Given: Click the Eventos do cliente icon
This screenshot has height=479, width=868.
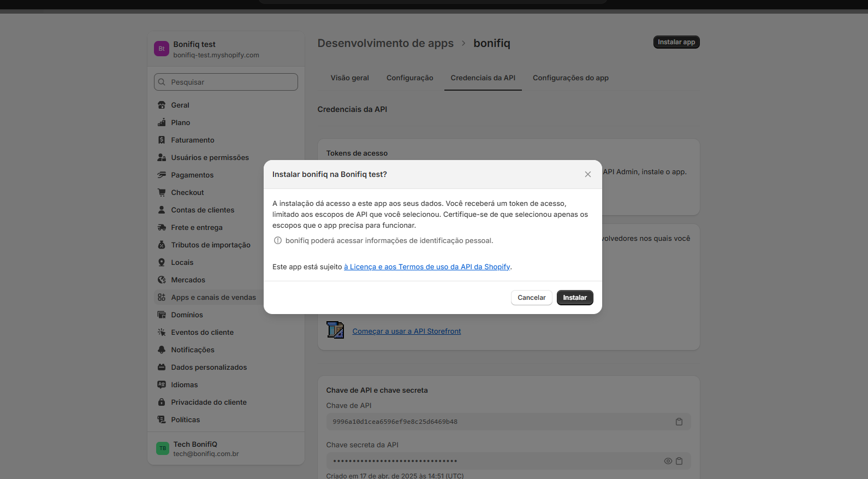Looking at the screenshot, I should pyautogui.click(x=162, y=332).
